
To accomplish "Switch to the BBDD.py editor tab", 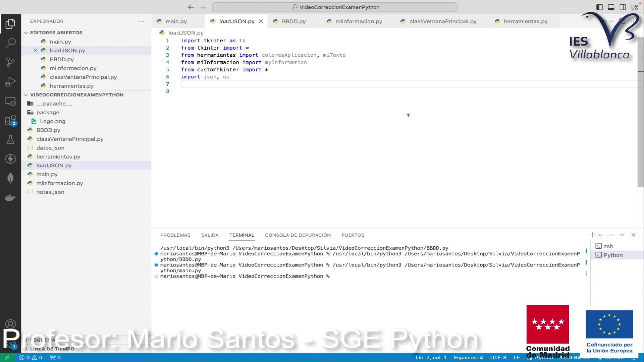I will click(293, 21).
